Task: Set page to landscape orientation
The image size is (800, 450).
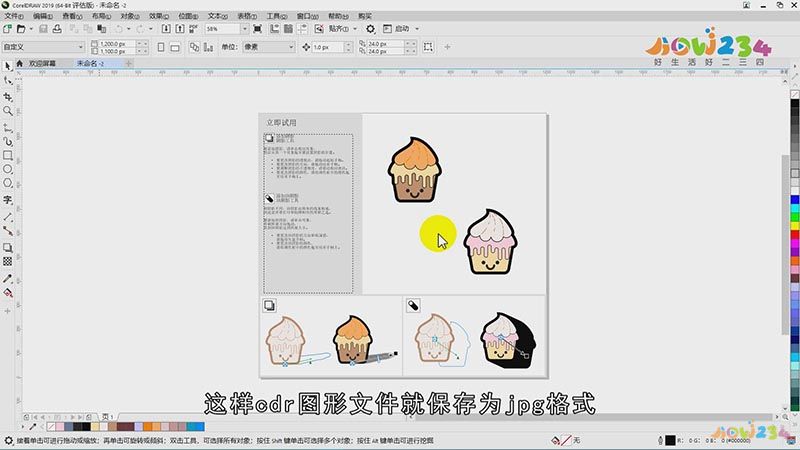Action: (175, 47)
